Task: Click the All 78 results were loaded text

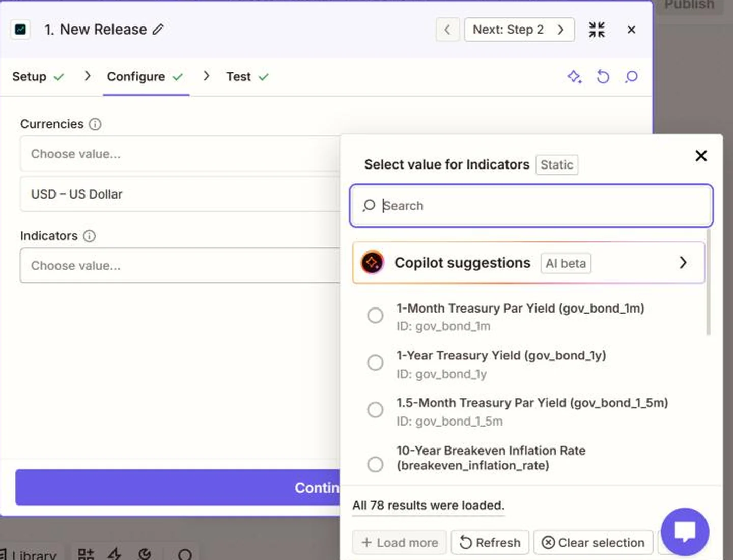Action: coord(428,506)
